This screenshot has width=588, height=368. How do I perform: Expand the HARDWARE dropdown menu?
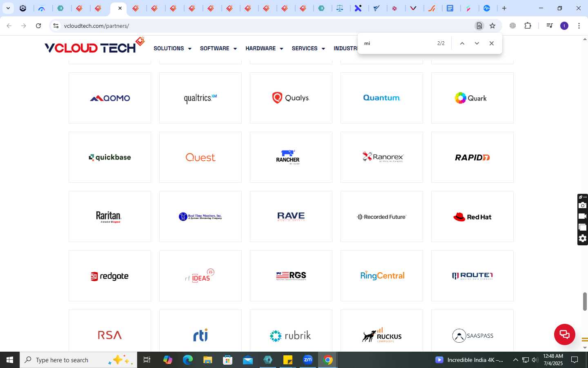pos(264,48)
